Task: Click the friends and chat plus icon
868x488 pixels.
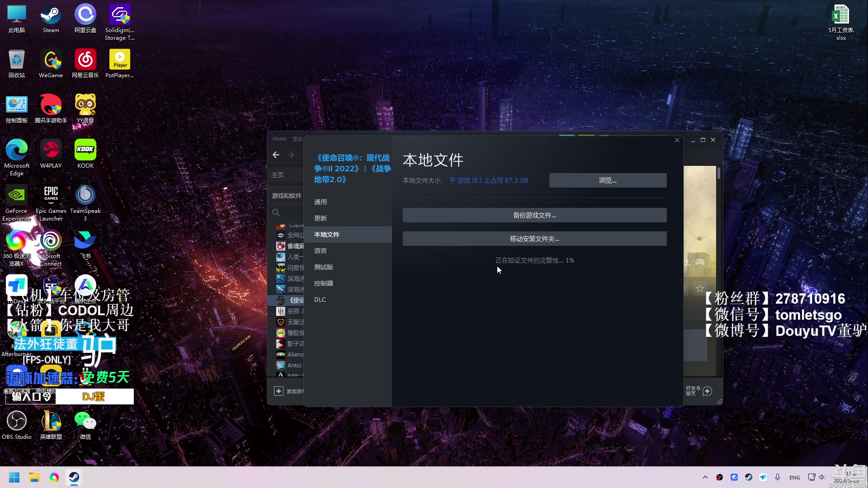Action: pos(708,391)
